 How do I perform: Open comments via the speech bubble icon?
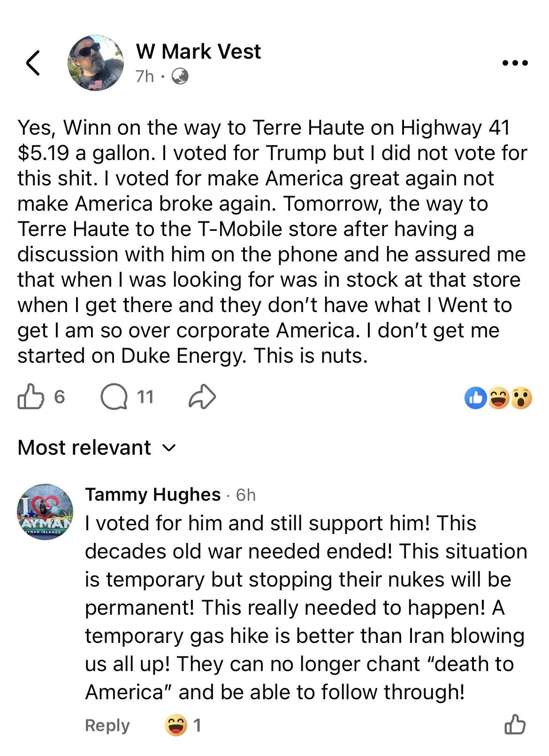point(114,397)
